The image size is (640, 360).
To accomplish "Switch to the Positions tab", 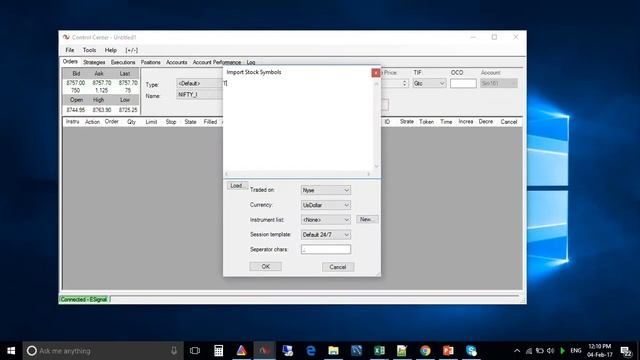I will [151, 62].
